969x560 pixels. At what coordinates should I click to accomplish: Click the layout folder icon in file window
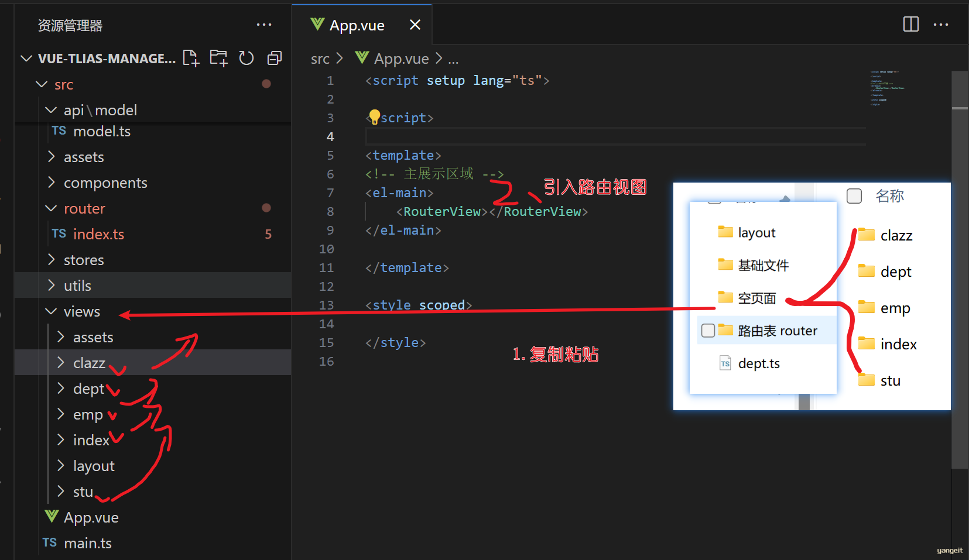pos(725,232)
